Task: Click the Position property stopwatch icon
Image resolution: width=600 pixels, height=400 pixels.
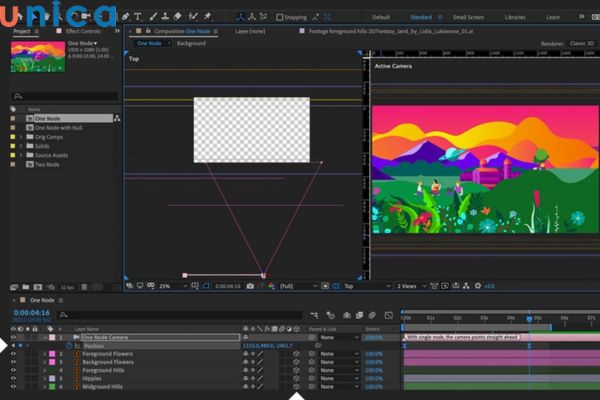Action: (x=69, y=345)
